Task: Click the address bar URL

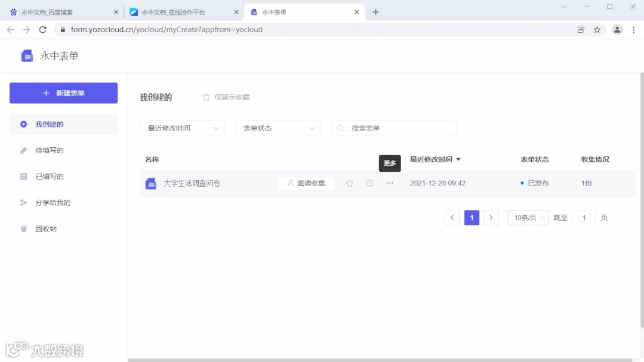Action: (x=167, y=30)
